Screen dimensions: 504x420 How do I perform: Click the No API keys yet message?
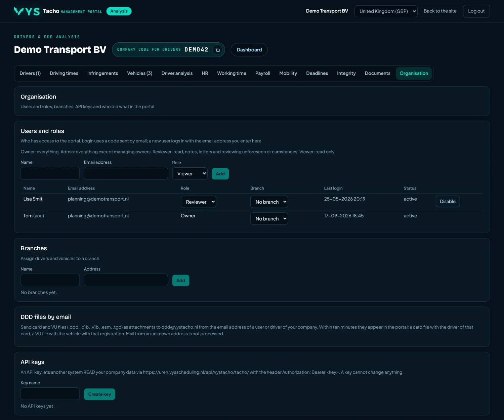37,406
